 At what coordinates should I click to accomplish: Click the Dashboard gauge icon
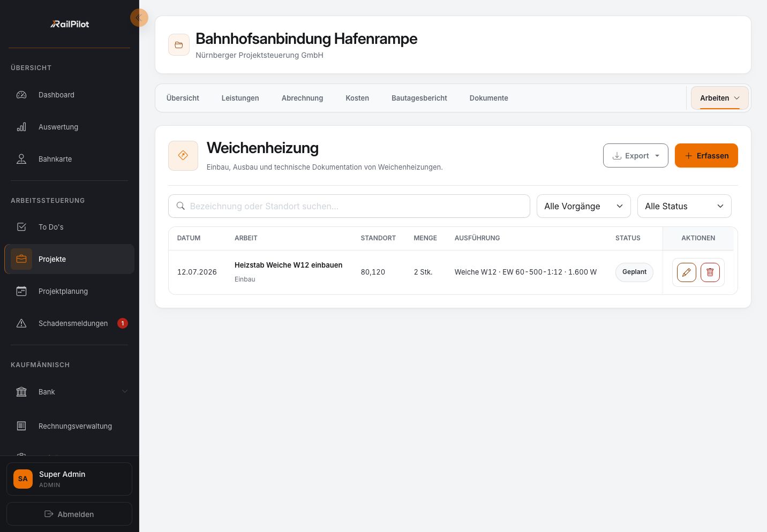pyautogui.click(x=21, y=95)
